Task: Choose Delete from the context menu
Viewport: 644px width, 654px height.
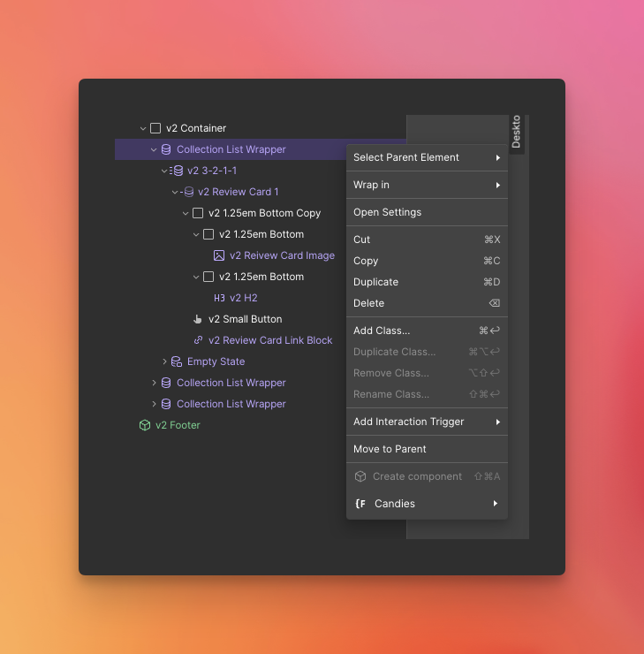Action: pos(427,303)
